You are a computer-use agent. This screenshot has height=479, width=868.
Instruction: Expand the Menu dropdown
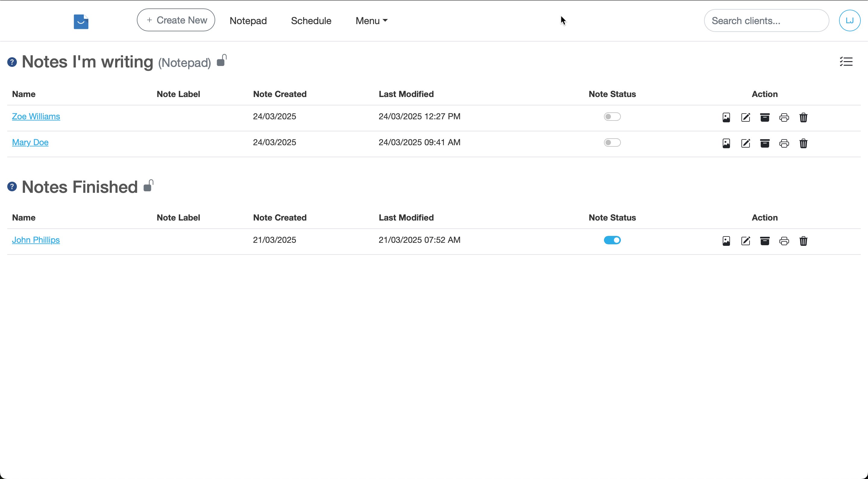point(371,20)
